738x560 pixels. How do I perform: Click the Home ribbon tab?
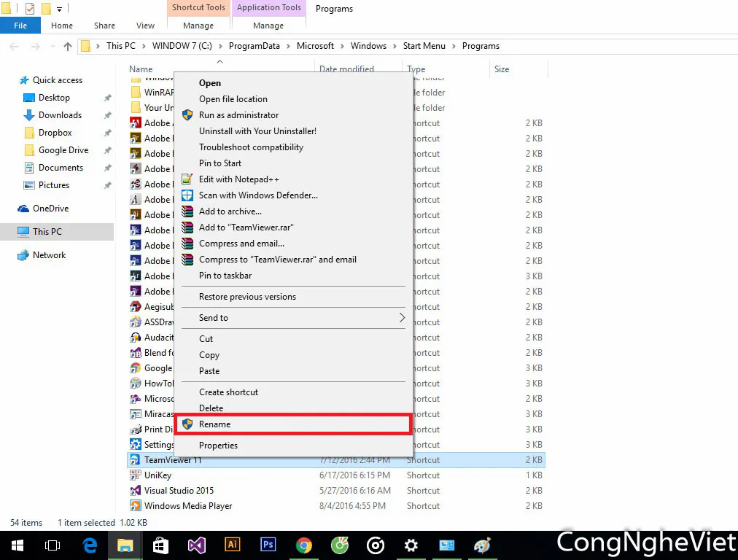(x=62, y=26)
